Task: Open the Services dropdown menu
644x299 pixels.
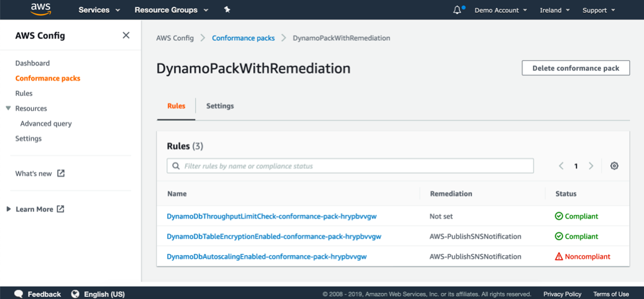Action: [x=99, y=10]
